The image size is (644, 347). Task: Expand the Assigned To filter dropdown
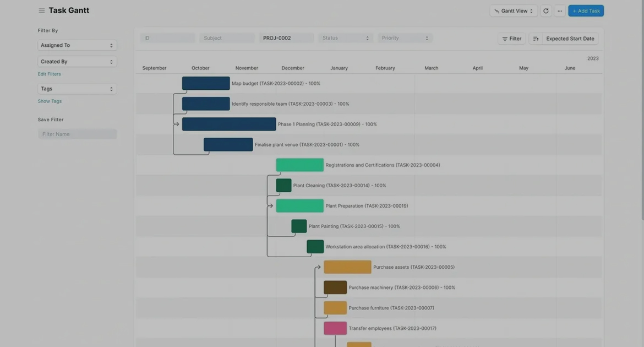point(77,45)
